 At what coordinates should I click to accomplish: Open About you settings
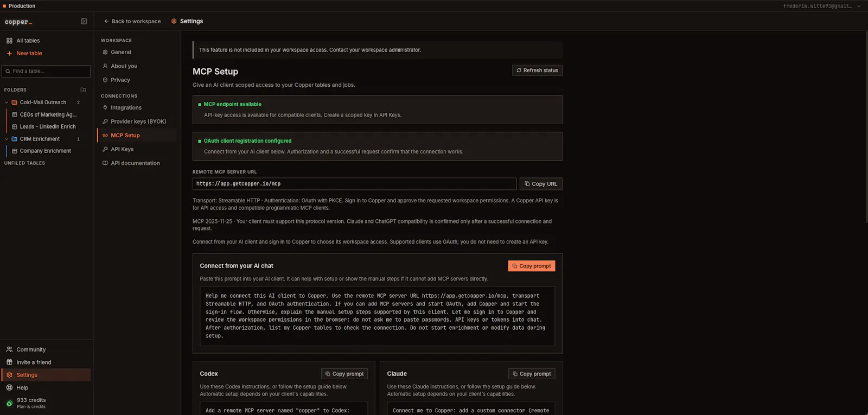138,66
